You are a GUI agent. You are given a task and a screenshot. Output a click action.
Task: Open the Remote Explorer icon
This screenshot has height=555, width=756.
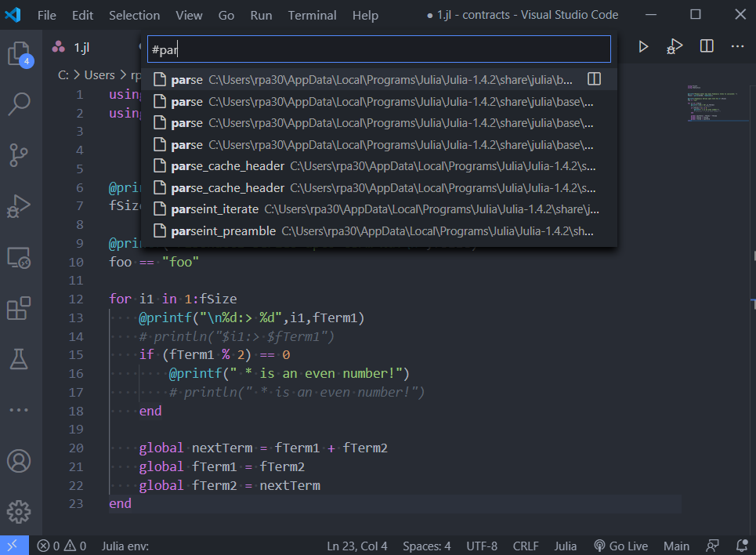click(x=19, y=257)
